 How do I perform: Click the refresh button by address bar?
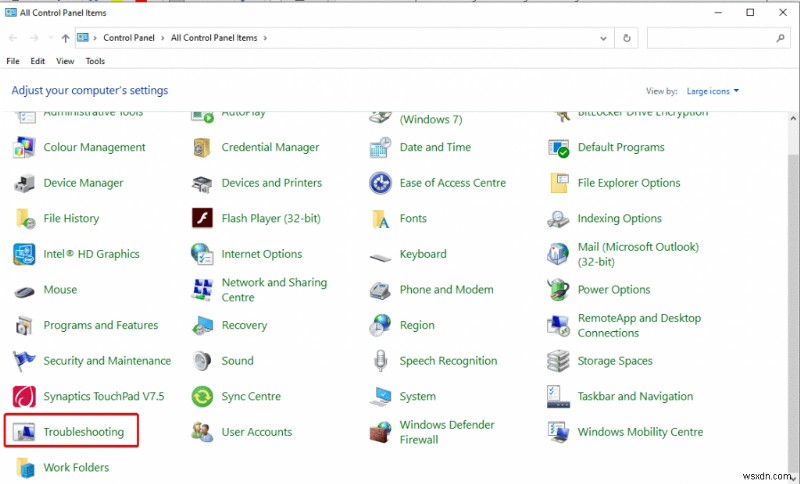click(627, 38)
